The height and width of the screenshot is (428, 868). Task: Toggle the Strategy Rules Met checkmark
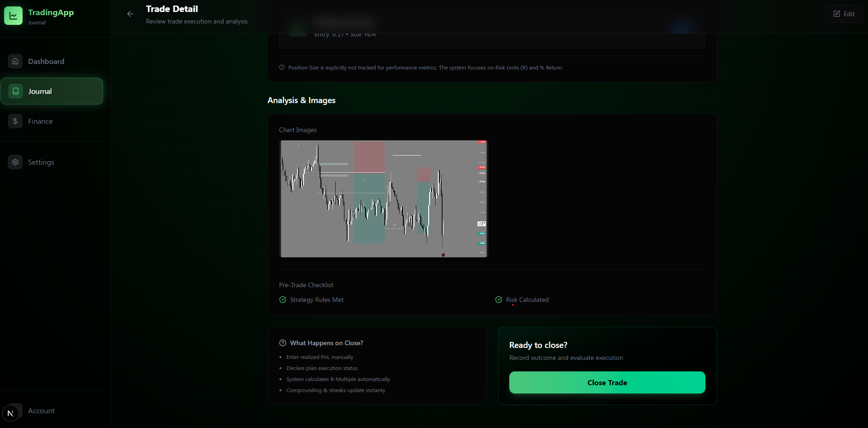pos(282,299)
